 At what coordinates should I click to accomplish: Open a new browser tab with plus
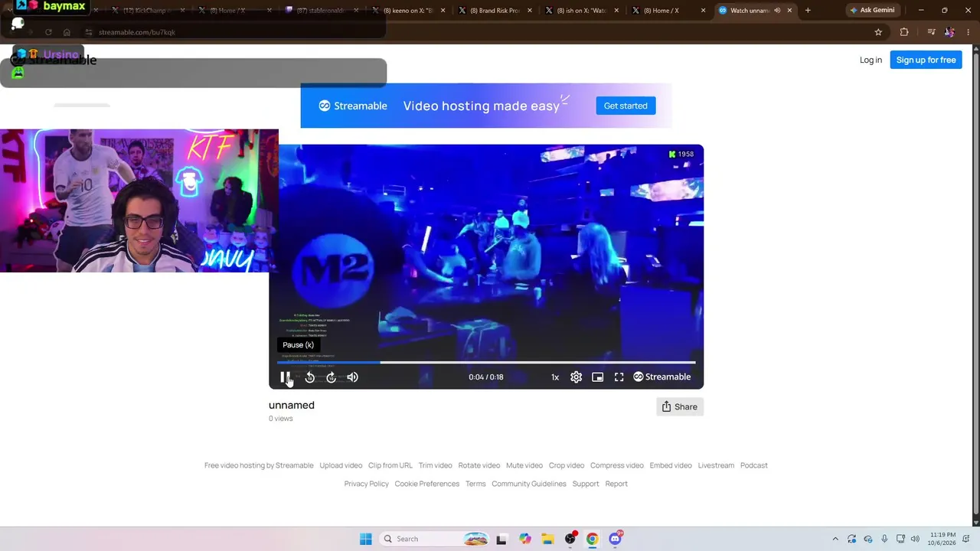pos(807,11)
